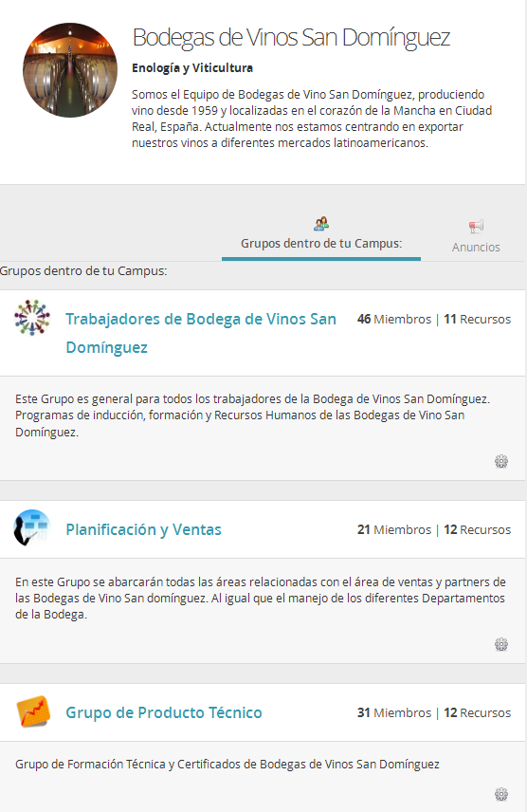Open settings gear for Trabajadores group
527x812 pixels.
501,461
